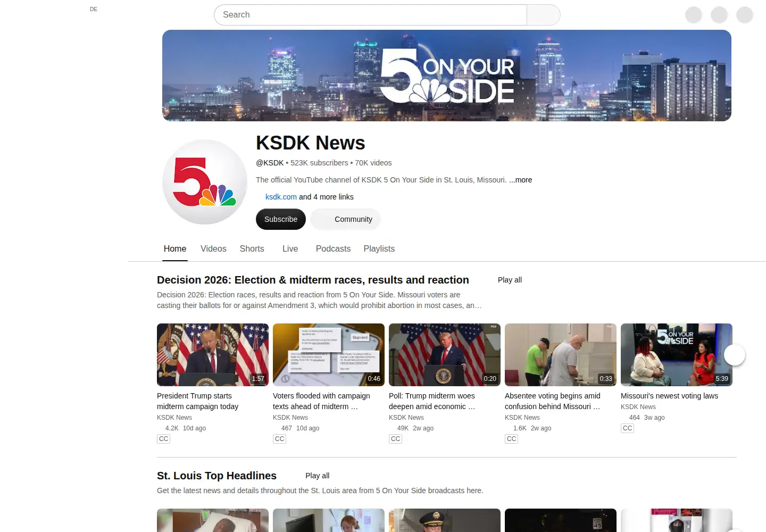
Task: Open the Absentee voting begins thumbnail
Action: [561, 355]
